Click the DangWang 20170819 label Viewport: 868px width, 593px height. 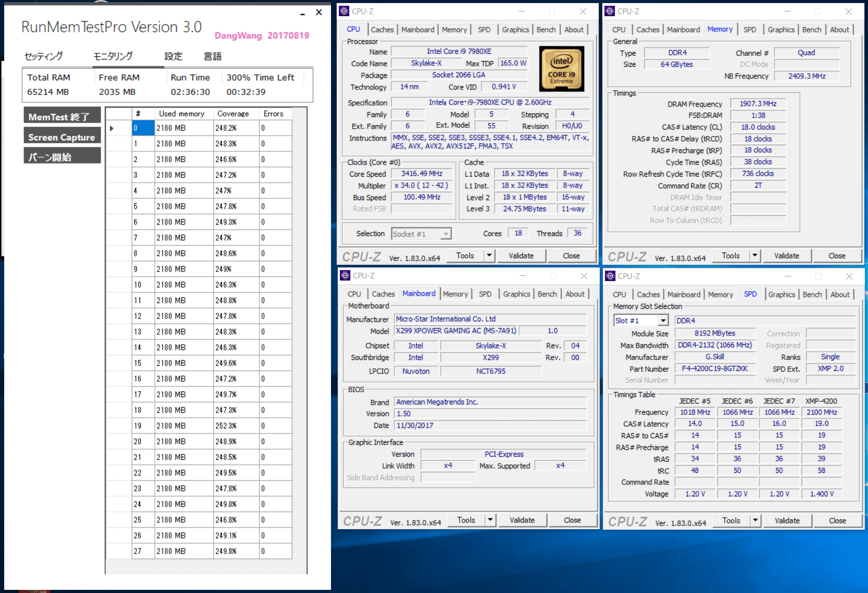pyautogui.click(x=262, y=36)
